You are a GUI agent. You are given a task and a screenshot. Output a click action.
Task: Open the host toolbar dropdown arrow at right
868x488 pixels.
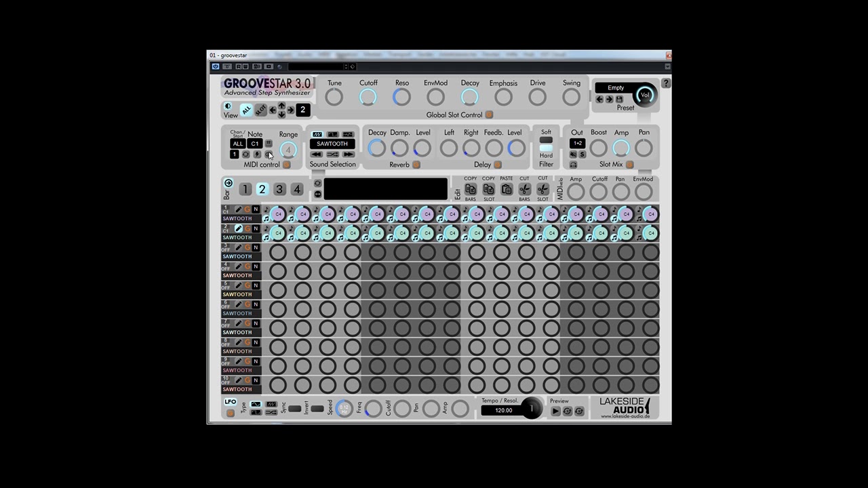point(667,66)
